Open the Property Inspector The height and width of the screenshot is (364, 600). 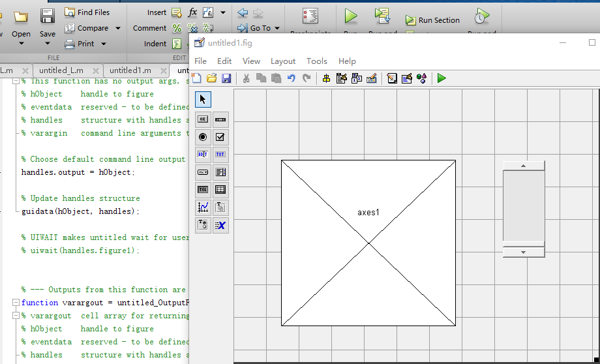click(407, 78)
